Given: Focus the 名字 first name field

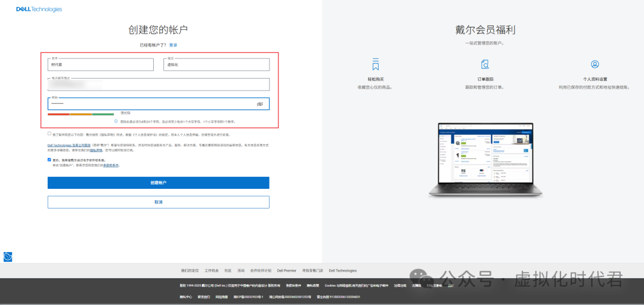Looking at the screenshot, I should [101, 64].
